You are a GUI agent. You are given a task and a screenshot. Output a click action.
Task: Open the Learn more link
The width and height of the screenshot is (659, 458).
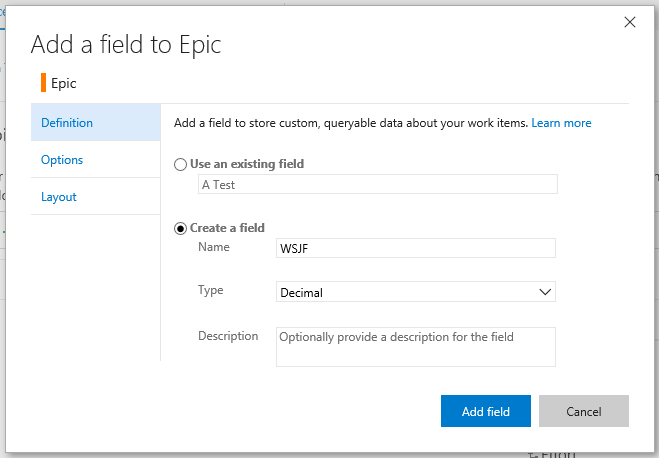click(561, 123)
